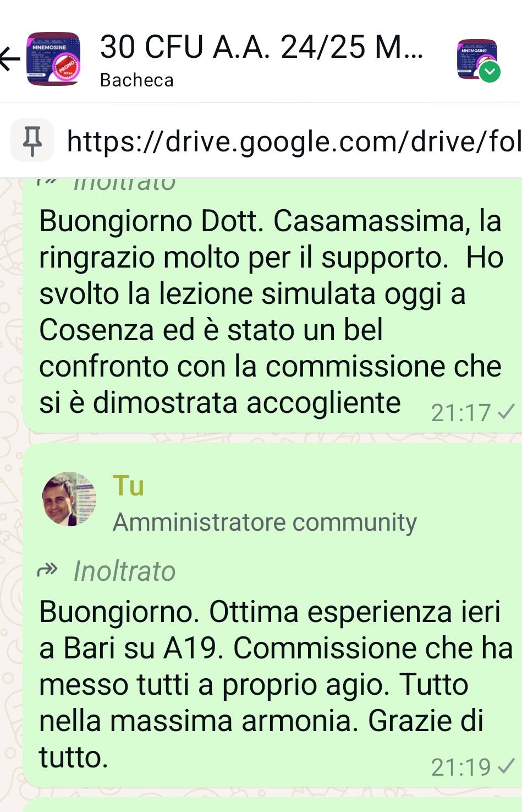Tap partially hidden Inoltrato label at top

click(x=124, y=184)
